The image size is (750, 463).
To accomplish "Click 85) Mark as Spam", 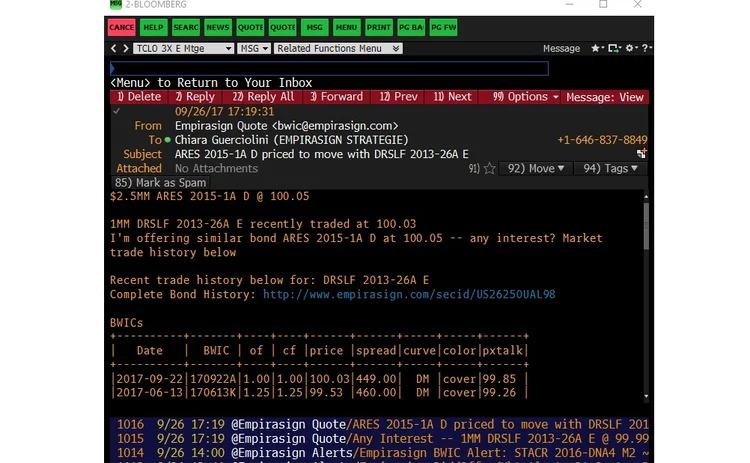I will (x=160, y=183).
